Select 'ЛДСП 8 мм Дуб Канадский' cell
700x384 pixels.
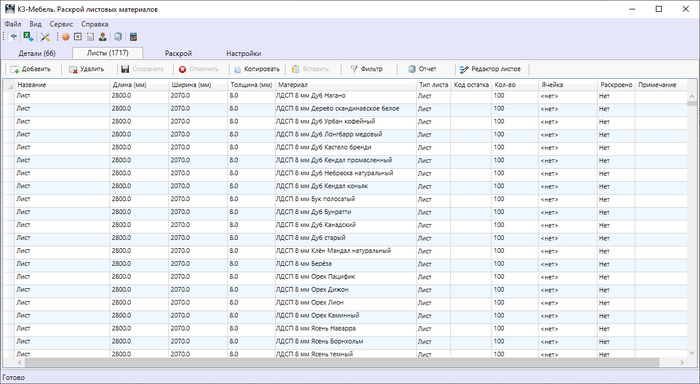[x=346, y=225]
